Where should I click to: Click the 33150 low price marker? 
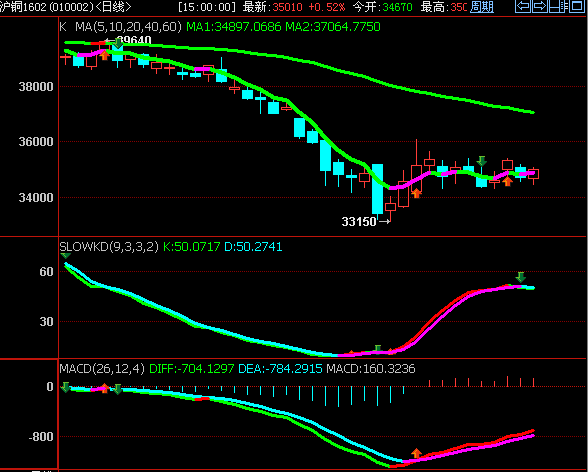click(359, 222)
